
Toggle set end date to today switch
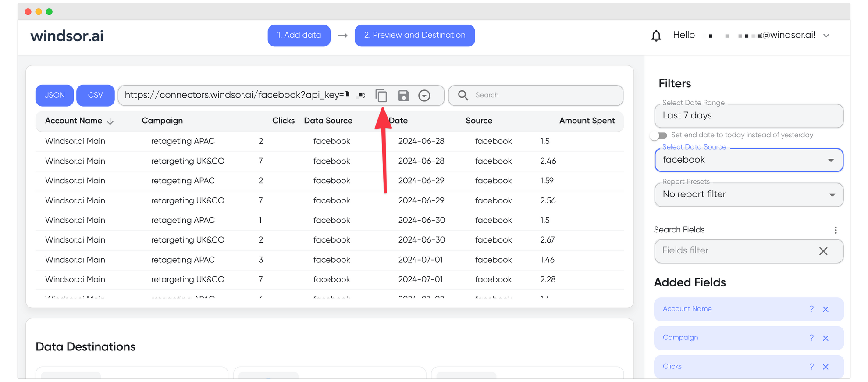point(658,136)
